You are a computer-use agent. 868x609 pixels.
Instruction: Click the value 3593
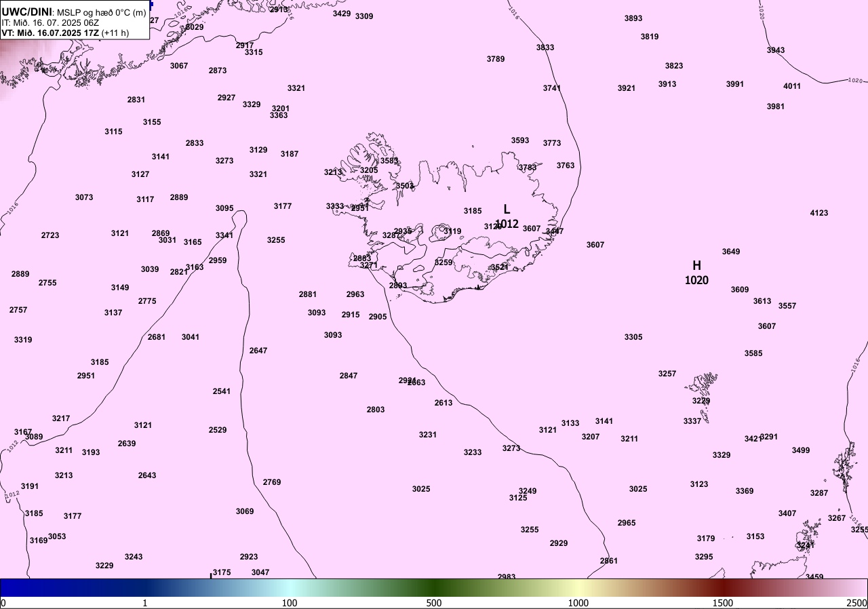coord(520,140)
